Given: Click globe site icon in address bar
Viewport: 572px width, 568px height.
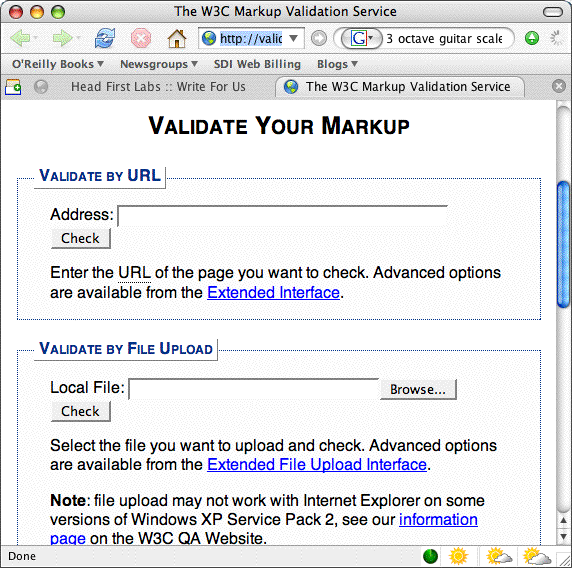Looking at the screenshot, I should (209, 38).
